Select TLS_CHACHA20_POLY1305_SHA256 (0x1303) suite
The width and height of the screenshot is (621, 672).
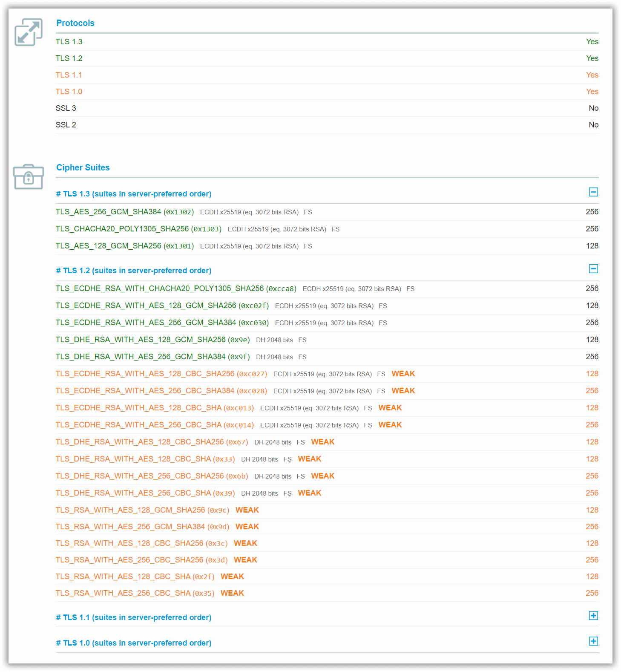pyautogui.click(x=139, y=229)
